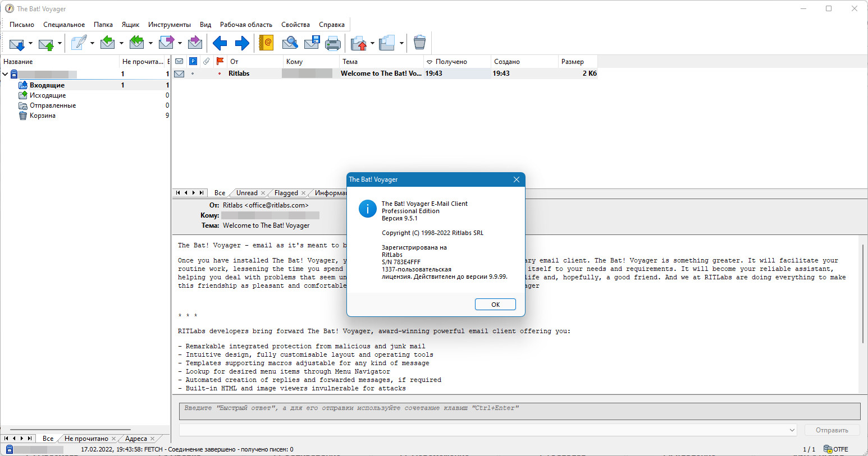
Task: Click the save message floppy icon
Action: coord(312,43)
